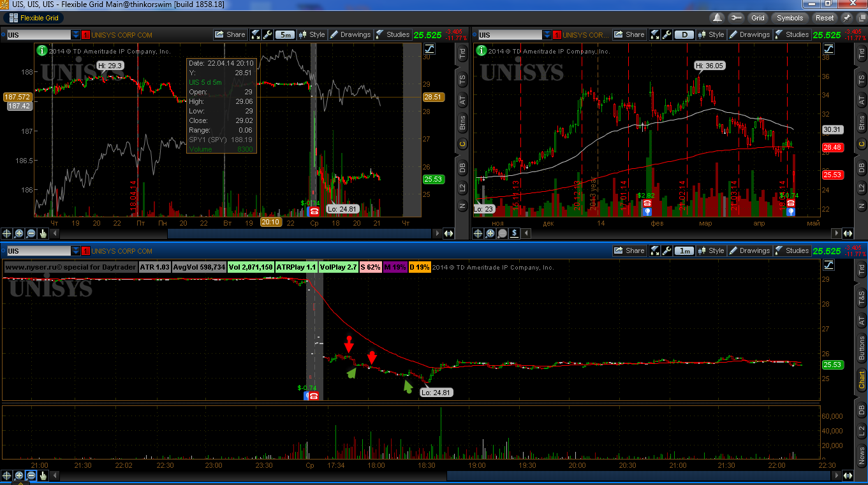Expand symbol dropdown on daily chart

point(547,34)
